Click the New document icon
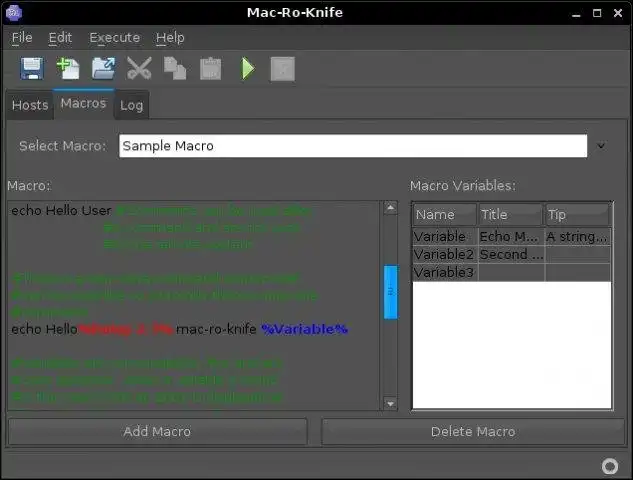Image resolution: width=633 pixels, height=480 pixels. coord(67,68)
